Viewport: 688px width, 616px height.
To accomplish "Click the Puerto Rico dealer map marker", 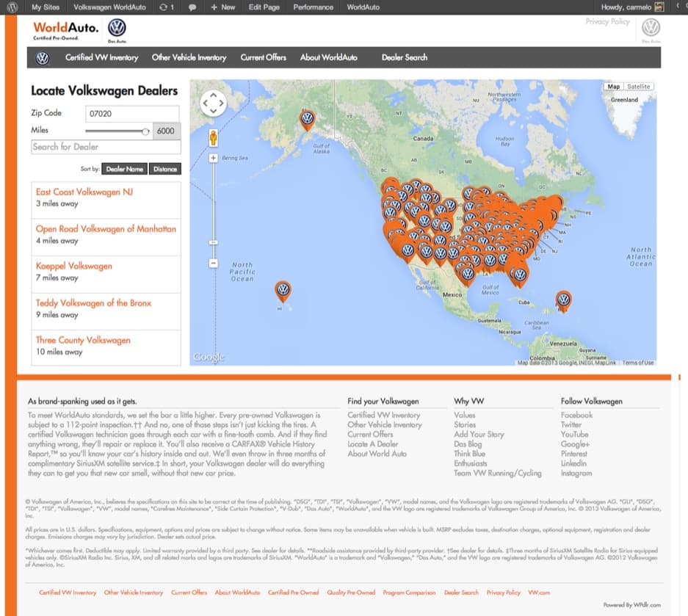I will 563,301.
